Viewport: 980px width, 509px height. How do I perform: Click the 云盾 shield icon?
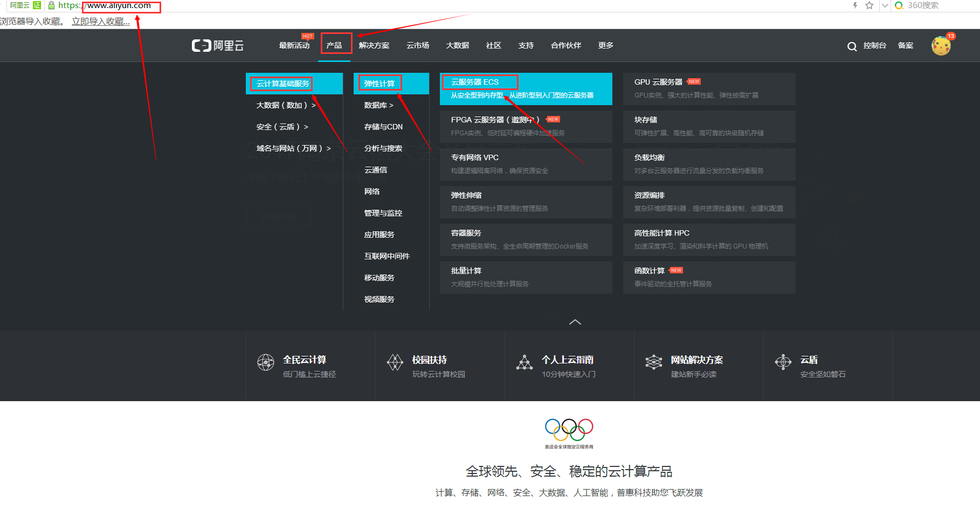(783, 362)
